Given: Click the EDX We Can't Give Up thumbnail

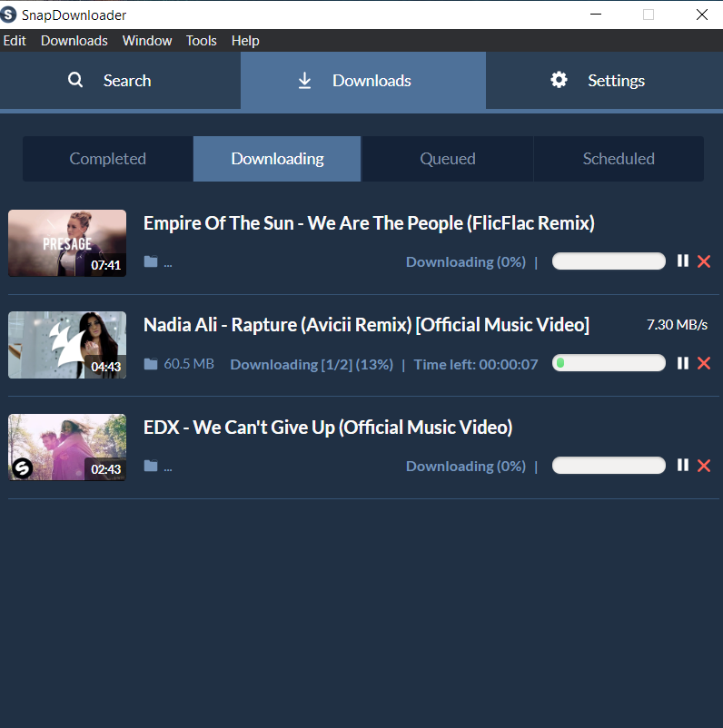Looking at the screenshot, I should tap(67, 448).
